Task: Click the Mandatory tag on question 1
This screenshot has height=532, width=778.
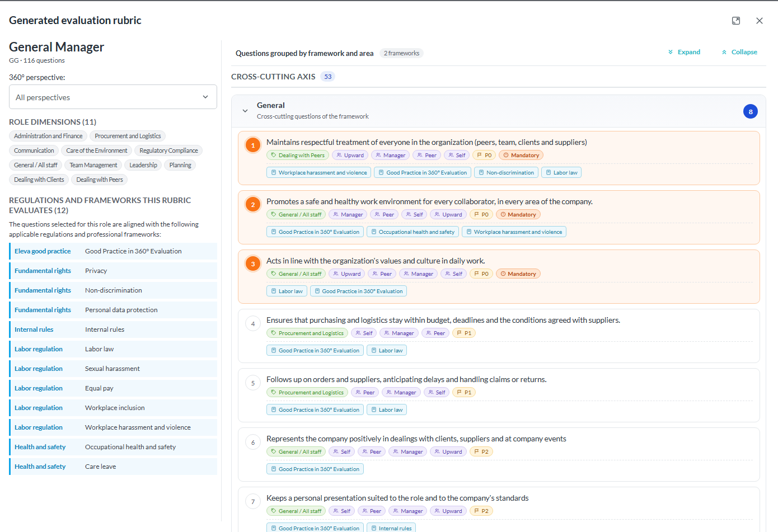Action: (521, 156)
